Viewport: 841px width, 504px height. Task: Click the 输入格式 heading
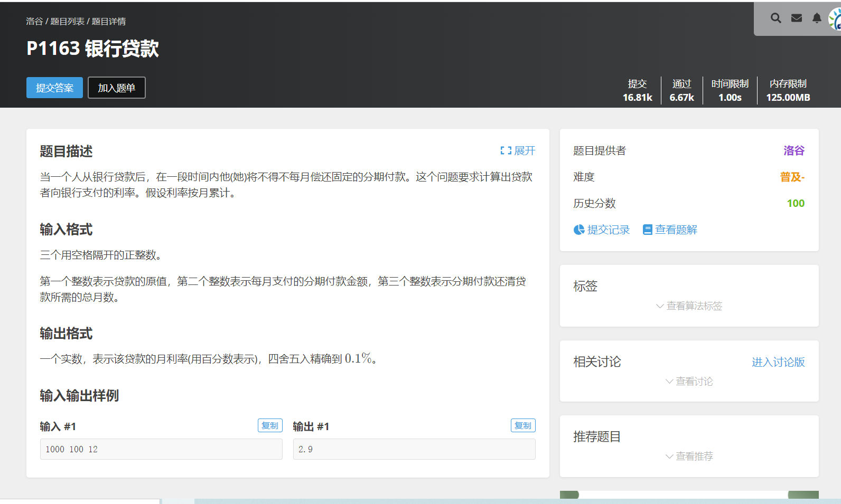[66, 230]
